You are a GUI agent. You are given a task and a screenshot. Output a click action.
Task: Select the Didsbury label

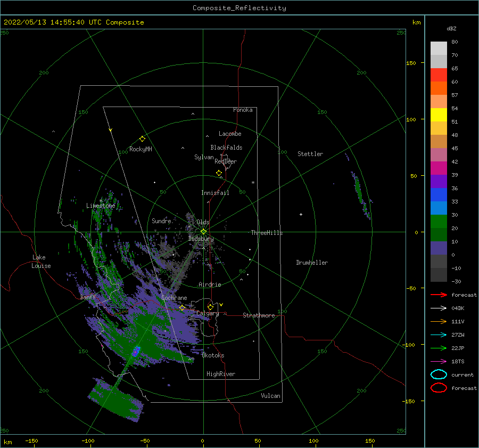(201, 239)
